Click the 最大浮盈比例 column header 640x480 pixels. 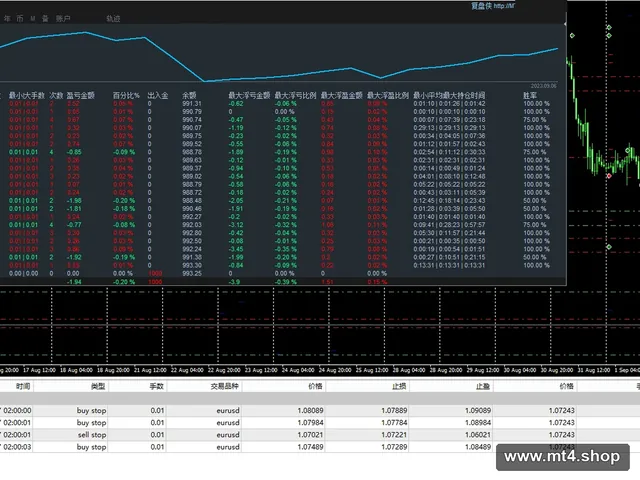(388, 96)
